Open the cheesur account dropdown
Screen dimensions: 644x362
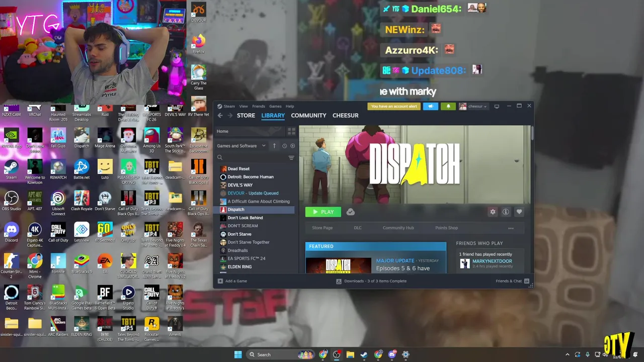[x=473, y=106]
